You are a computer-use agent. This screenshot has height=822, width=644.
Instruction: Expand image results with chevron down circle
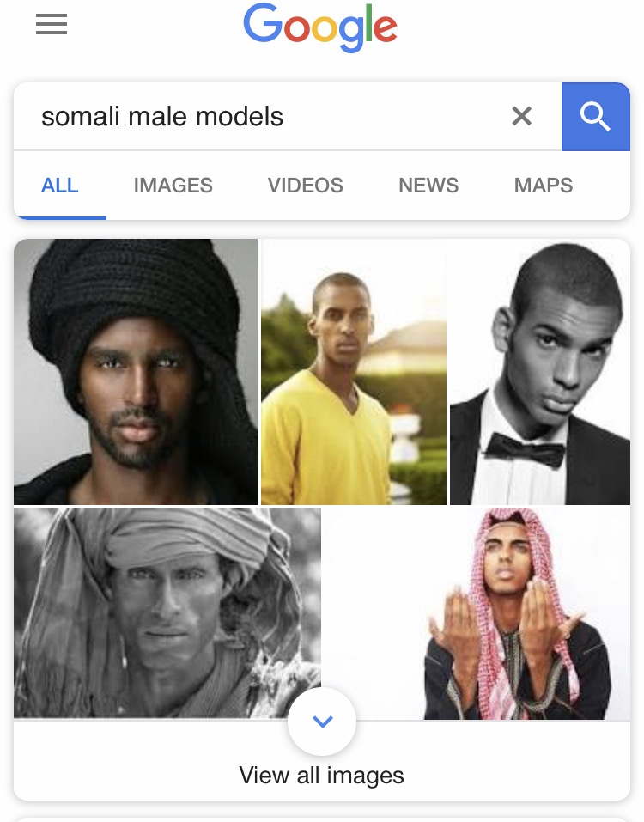point(322,722)
